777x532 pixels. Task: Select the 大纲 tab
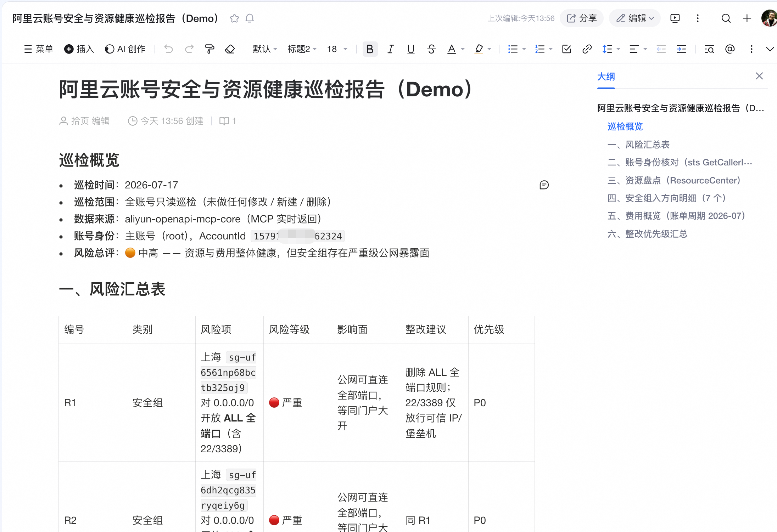tap(606, 77)
